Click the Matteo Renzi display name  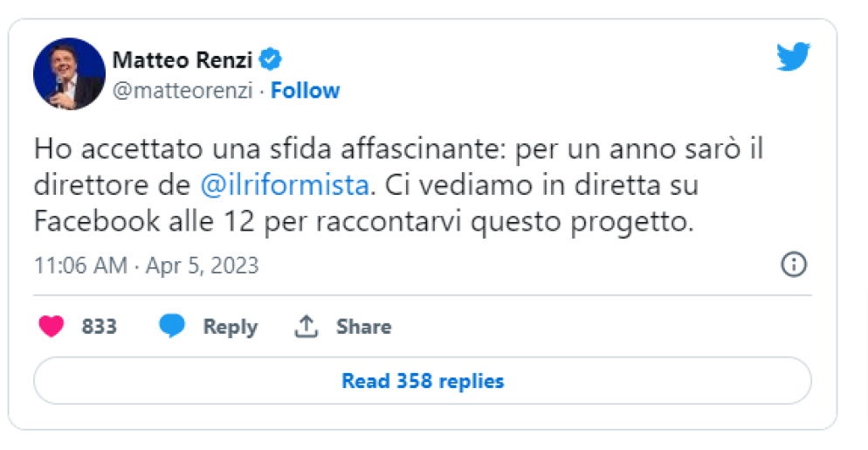coord(183,60)
